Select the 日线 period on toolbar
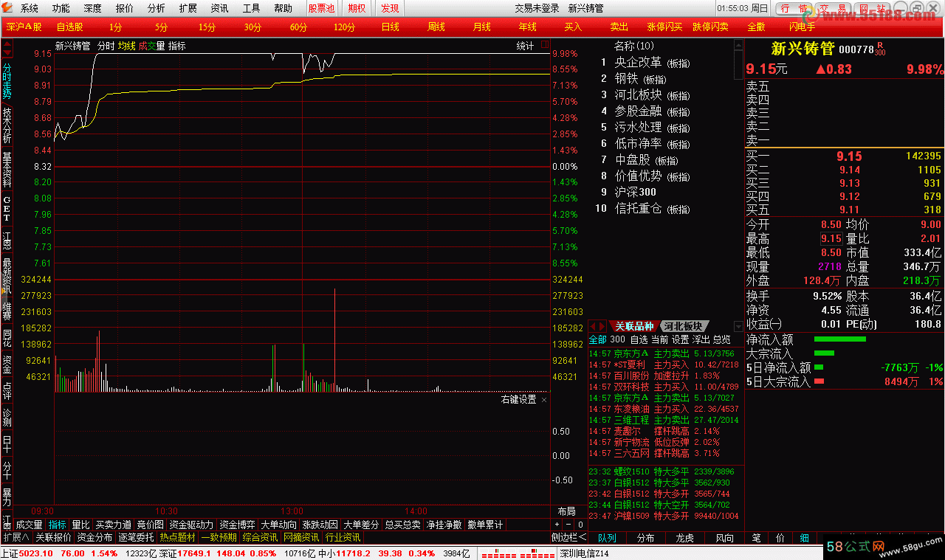Image resolution: width=945 pixels, height=560 pixels. pos(390,27)
